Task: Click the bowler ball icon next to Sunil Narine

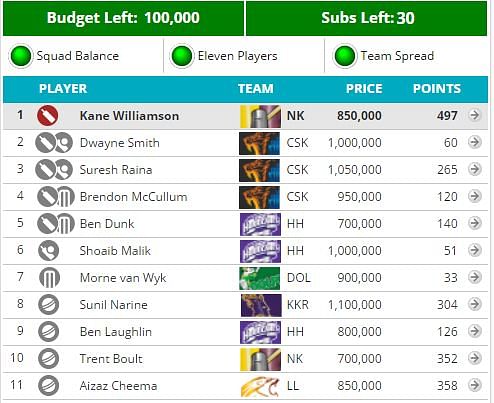Action: click(49, 305)
